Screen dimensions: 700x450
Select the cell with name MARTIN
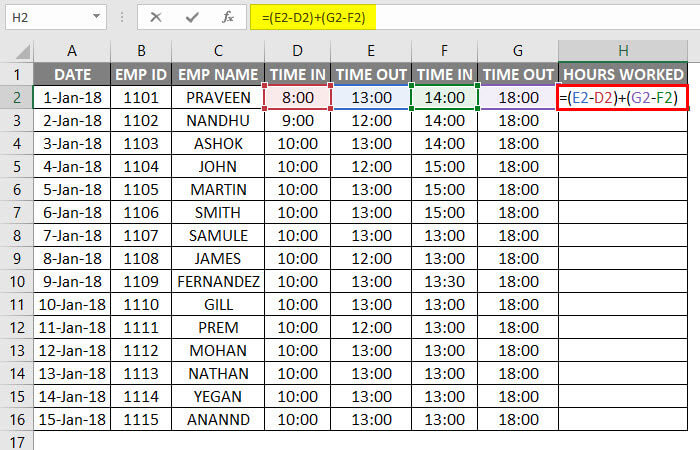[218, 190]
